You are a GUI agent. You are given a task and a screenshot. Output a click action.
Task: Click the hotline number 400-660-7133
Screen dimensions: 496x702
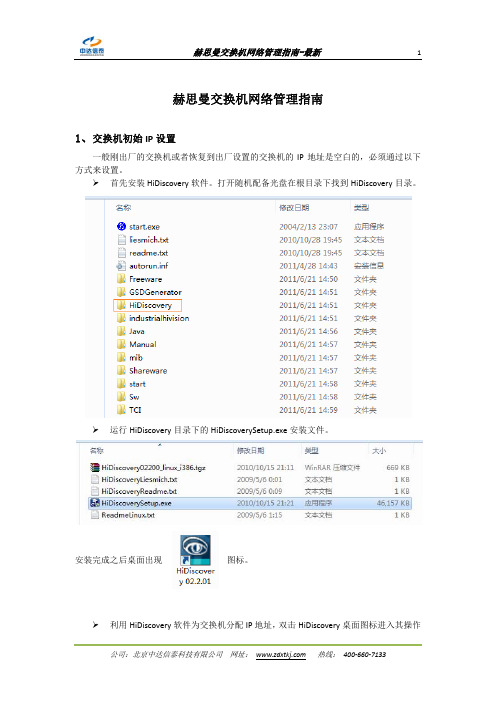coord(364,655)
